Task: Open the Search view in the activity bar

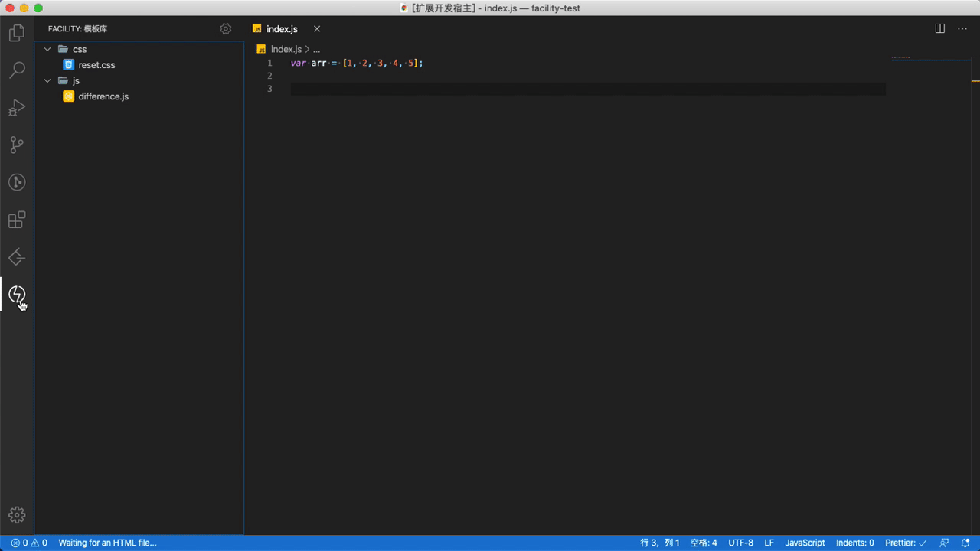Action: (x=17, y=70)
